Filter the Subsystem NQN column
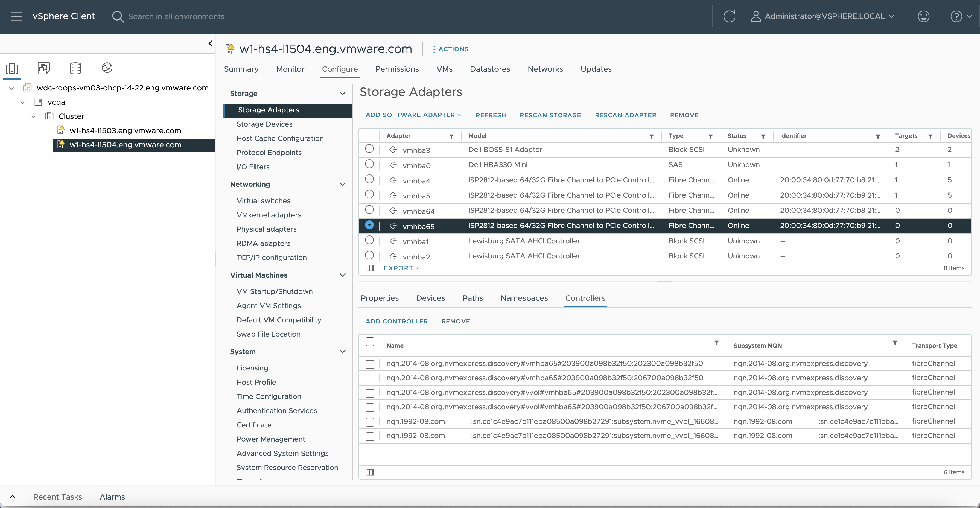Screen dimensions: 980x508 click(x=895, y=343)
